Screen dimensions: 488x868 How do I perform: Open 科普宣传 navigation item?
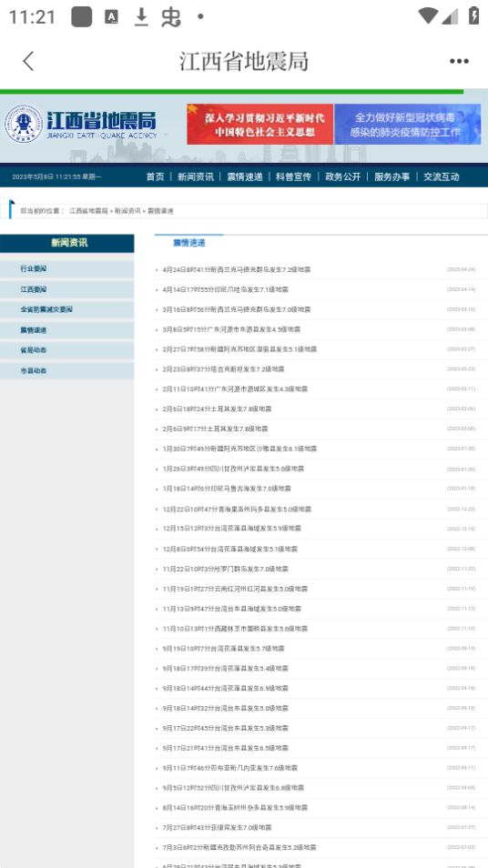293,177
